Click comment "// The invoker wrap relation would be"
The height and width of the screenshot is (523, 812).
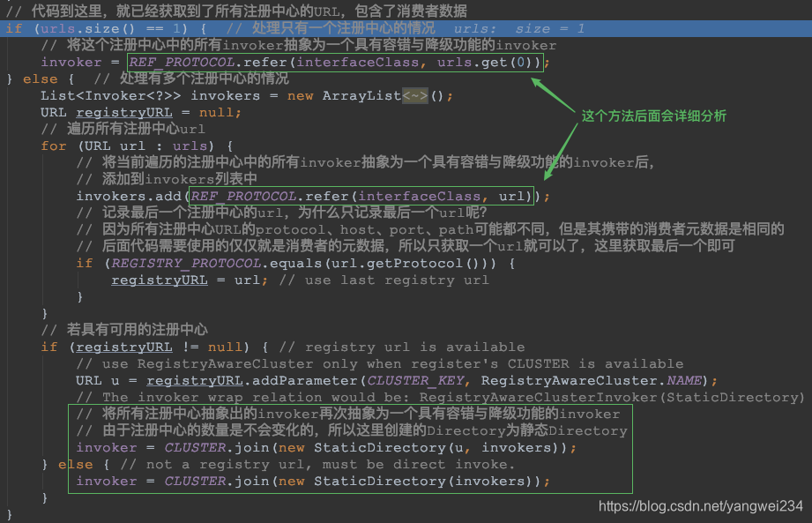[440, 397]
